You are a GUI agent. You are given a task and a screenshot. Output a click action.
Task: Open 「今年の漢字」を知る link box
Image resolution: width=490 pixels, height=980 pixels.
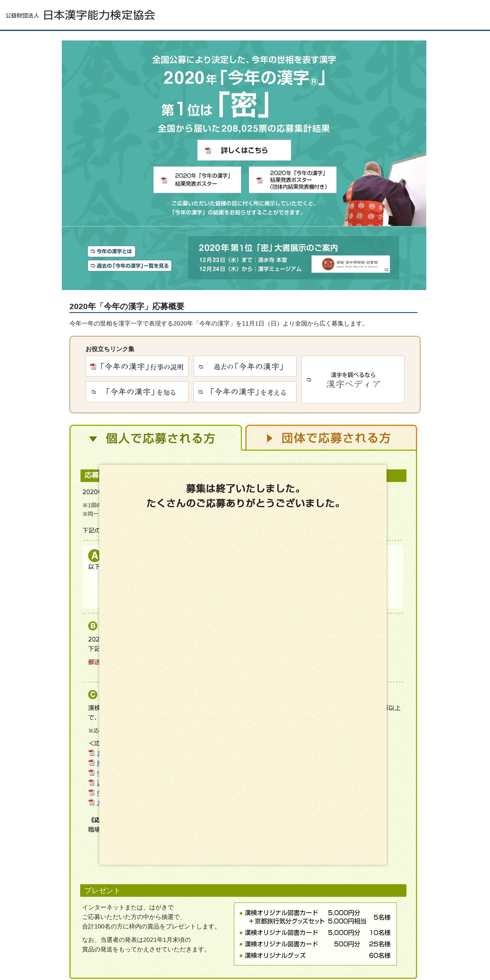(137, 392)
